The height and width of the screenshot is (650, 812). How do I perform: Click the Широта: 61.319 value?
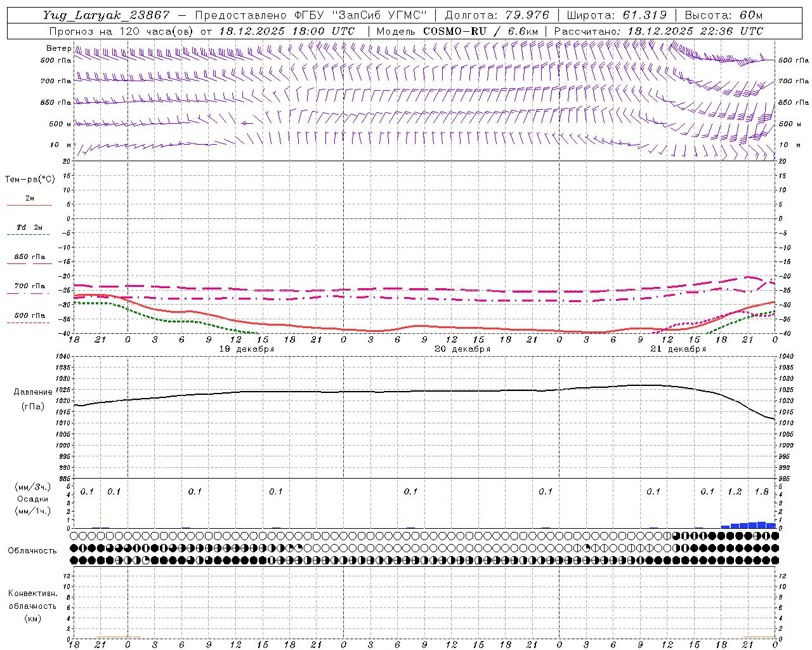click(617, 15)
